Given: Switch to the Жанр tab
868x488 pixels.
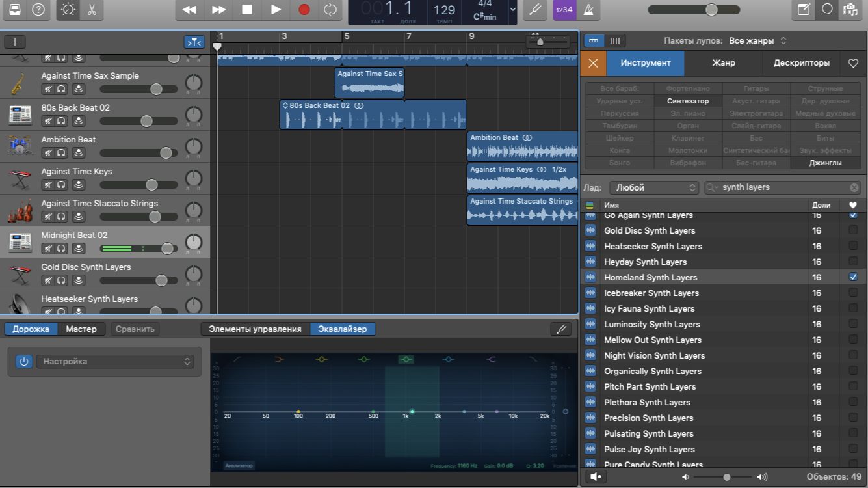Looking at the screenshot, I should coord(723,63).
